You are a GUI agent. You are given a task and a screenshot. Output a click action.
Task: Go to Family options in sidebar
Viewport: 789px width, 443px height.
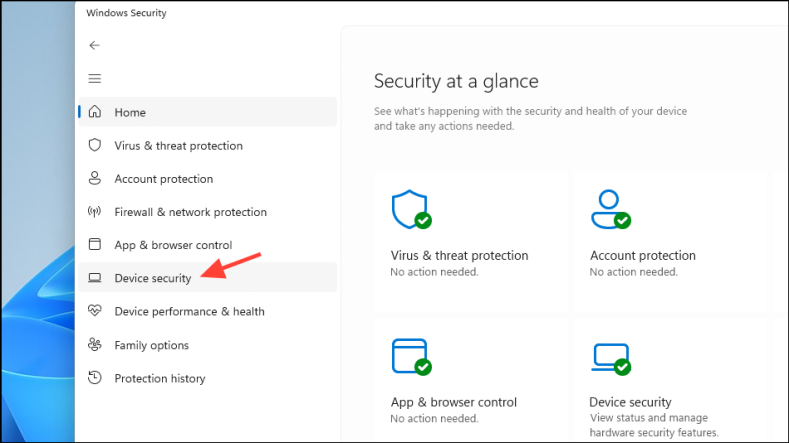tap(151, 345)
